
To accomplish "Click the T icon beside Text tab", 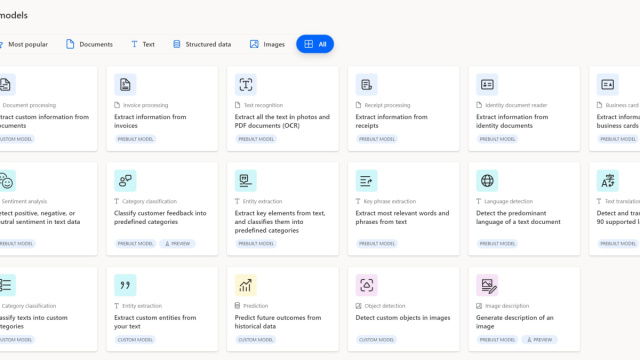I will point(134,44).
